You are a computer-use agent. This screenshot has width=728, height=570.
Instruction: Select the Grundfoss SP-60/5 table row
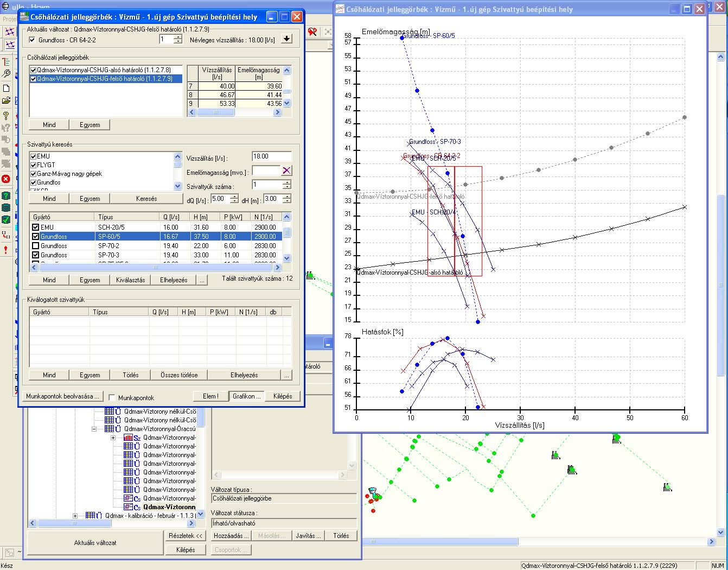click(x=156, y=237)
